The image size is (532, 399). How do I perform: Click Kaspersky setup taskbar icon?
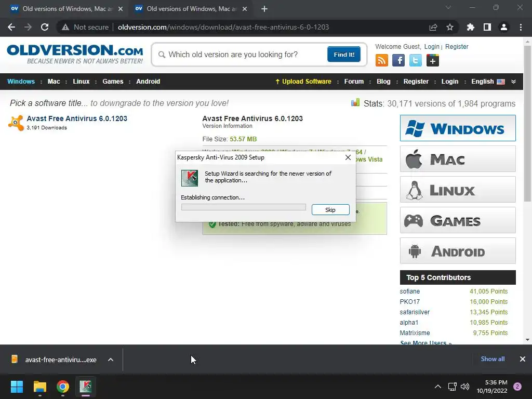86,387
